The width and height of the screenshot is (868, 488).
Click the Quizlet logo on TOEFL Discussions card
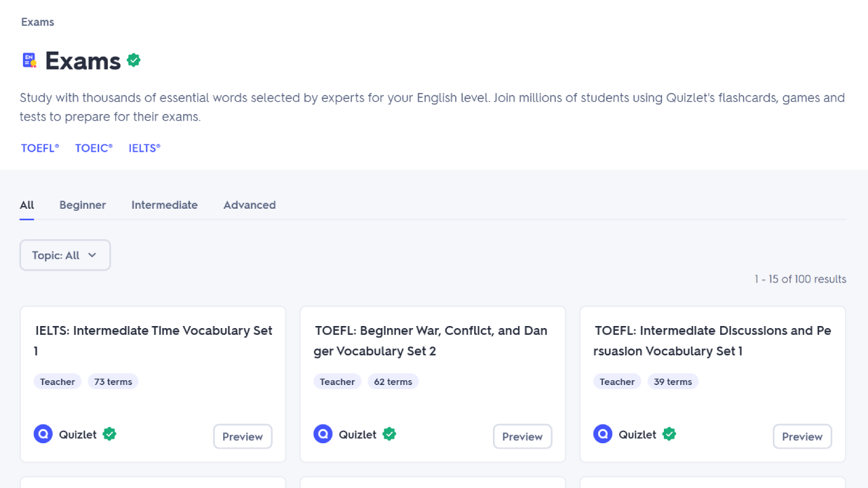pos(603,434)
